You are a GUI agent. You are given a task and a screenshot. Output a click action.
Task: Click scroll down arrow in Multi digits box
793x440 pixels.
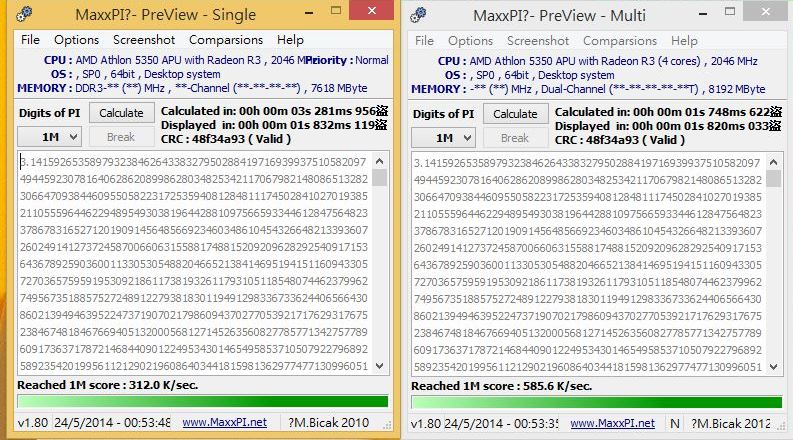coord(774,366)
